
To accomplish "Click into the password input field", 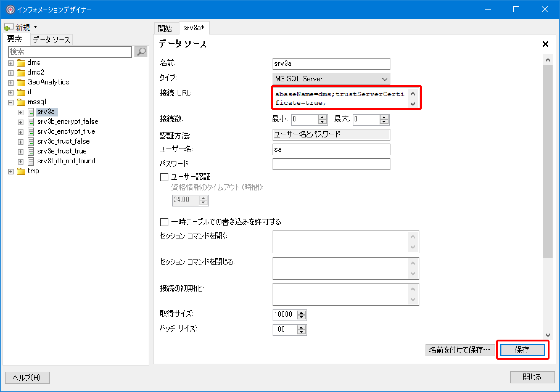I will pyautogui.click(x=331, y=164).
